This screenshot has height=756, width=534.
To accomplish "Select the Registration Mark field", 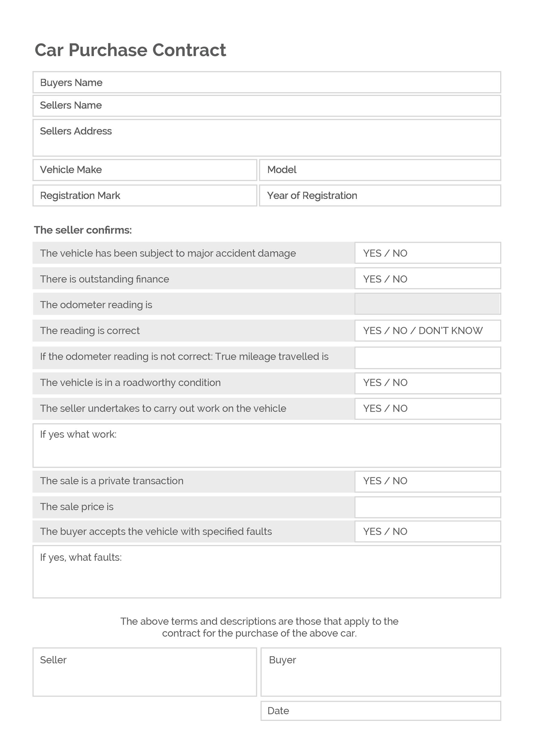I will pyautogui.click(x=145, y=196).
